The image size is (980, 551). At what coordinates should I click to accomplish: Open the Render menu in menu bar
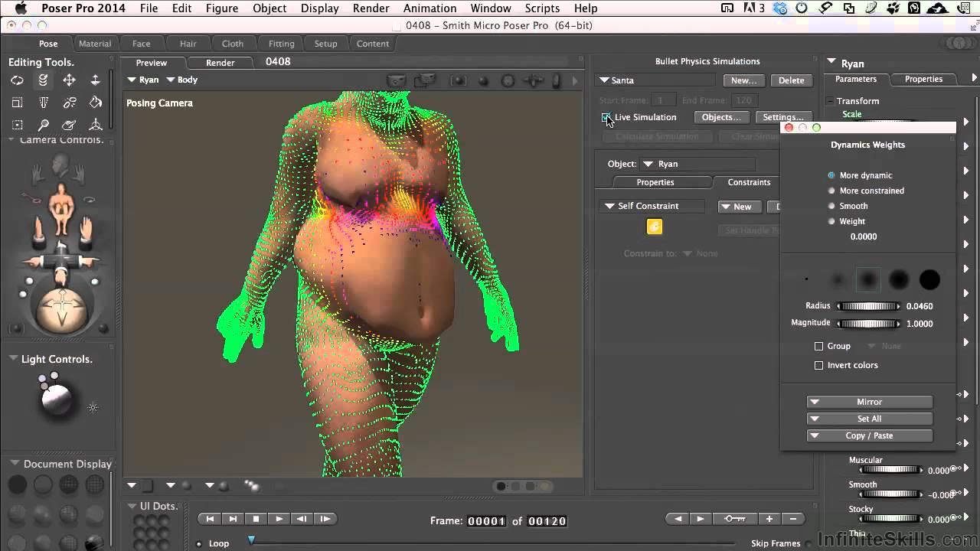click(x=370, y=8)
